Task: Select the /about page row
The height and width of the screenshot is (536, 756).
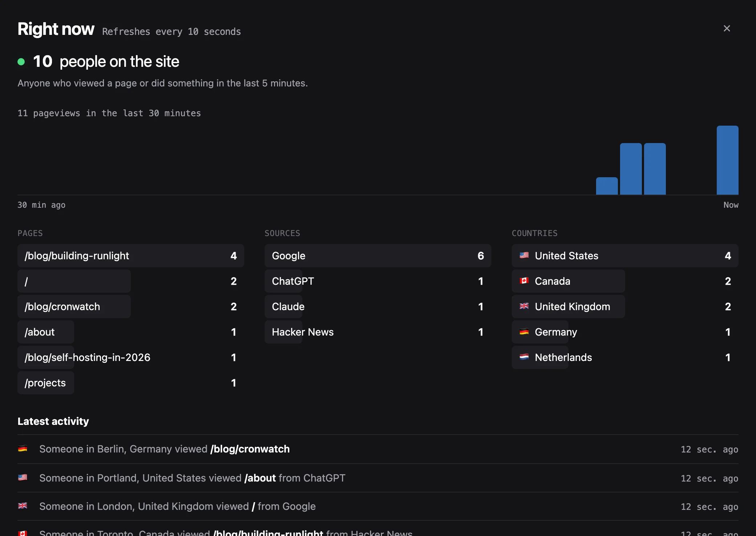Action: (x=131, y=332)
